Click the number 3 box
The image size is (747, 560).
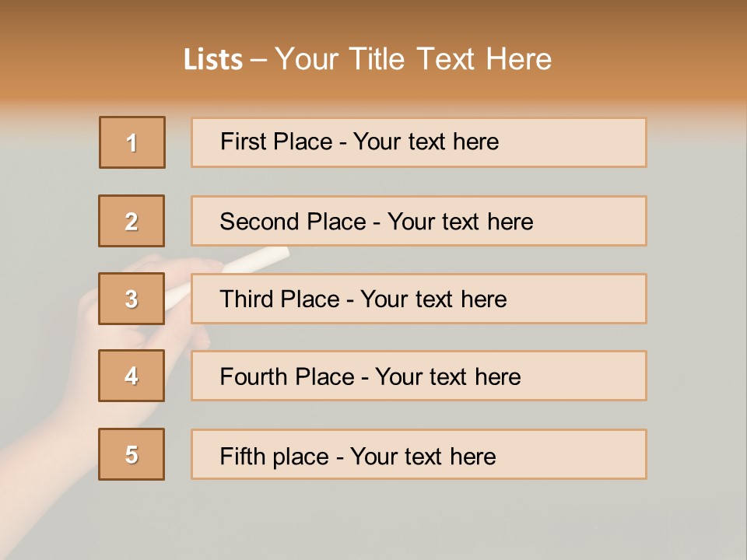point(132,299)
